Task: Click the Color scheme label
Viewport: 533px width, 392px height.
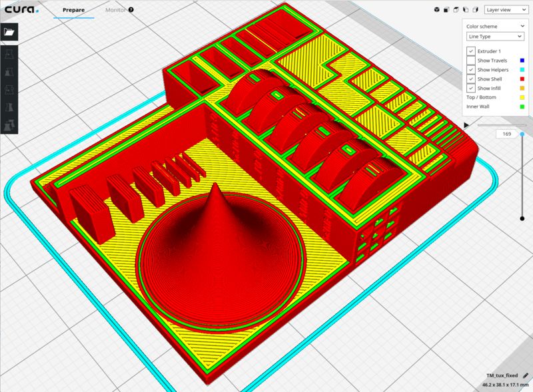Action: click(x=482, y=26)
